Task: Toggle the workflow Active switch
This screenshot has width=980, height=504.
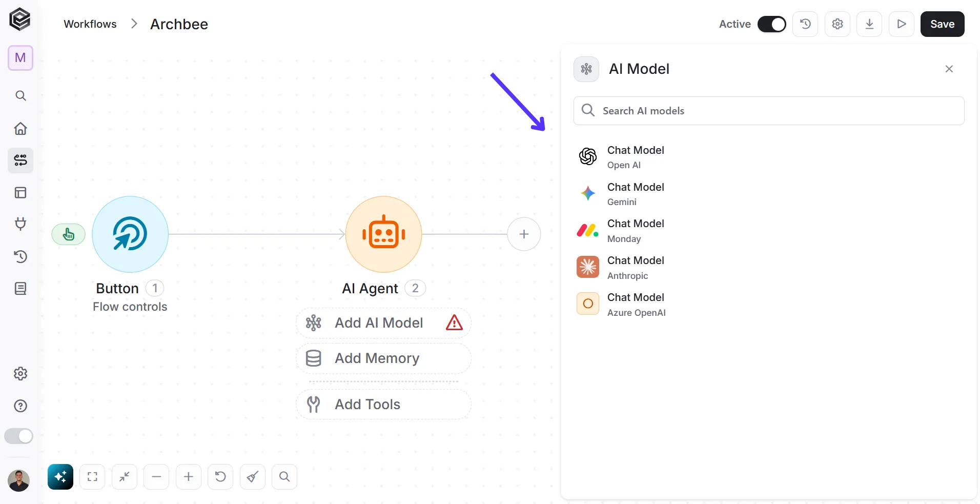Action: point(771,24)
